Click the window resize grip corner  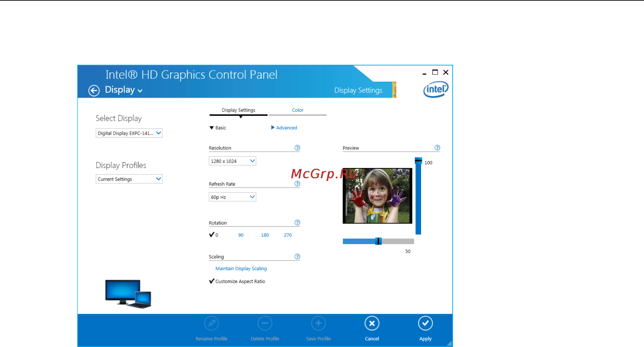(x=449, y=344)
